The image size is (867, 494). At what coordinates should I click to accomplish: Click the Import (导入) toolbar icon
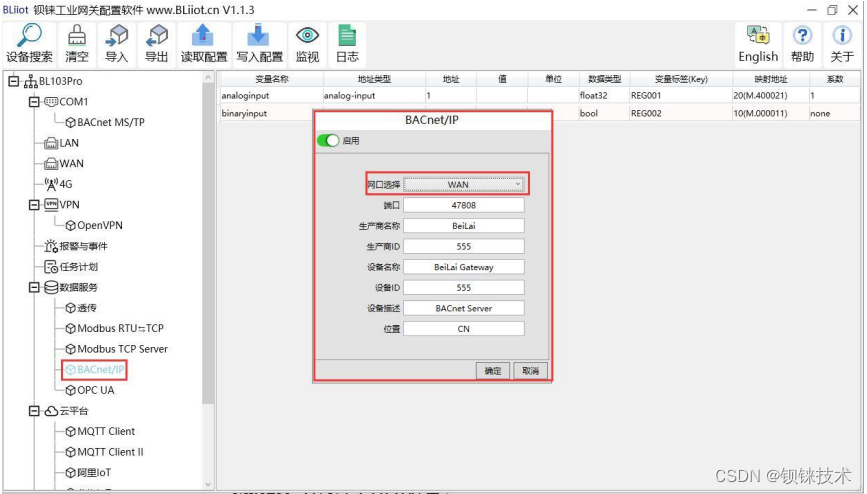[116, 36]
